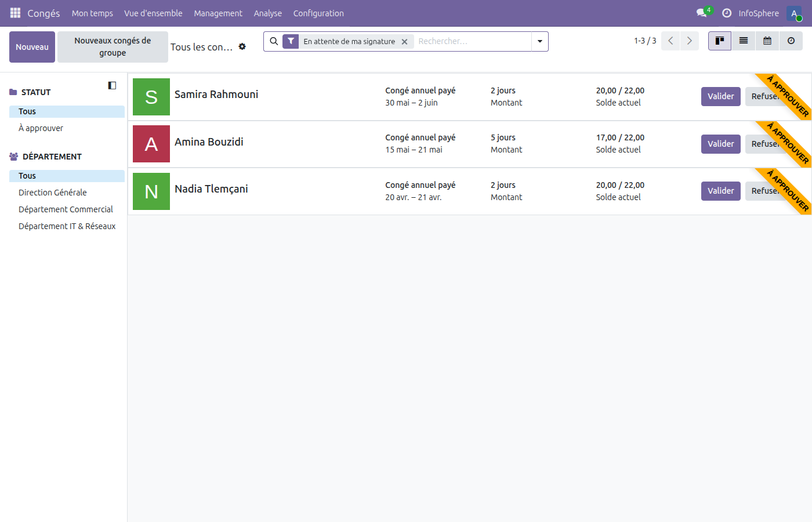Open the activities clock icon

point(726,13)
